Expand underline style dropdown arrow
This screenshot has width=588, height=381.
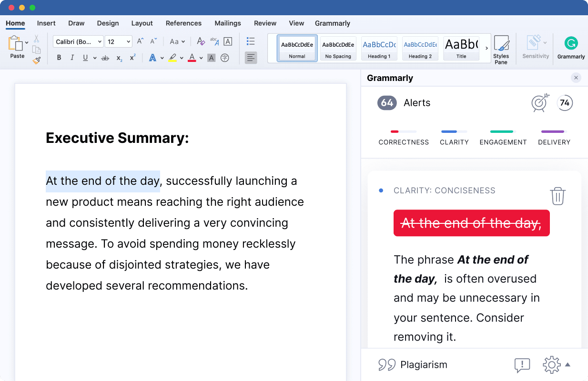click(95, 58)
